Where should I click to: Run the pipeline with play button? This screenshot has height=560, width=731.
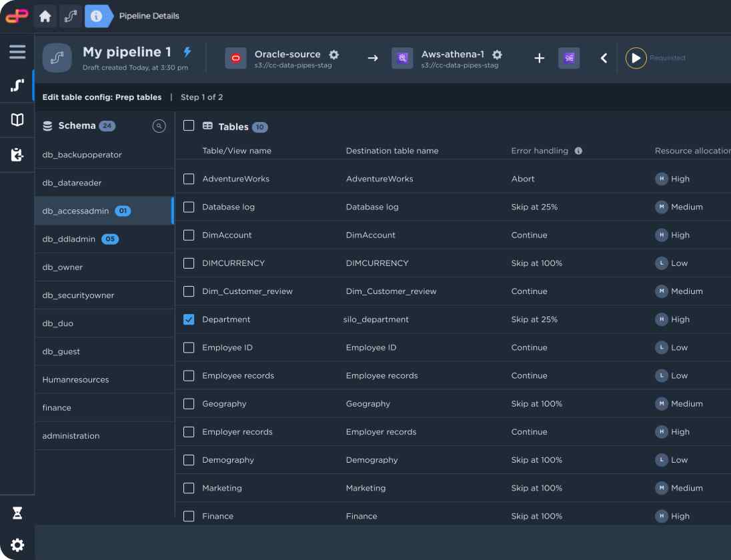pos(636,58)
